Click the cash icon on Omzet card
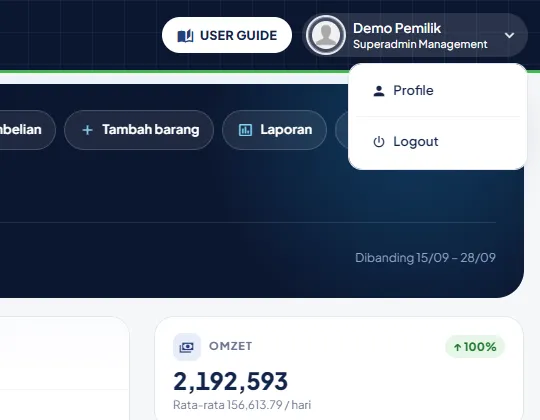This screenshot has width=540, height=420. (x=187, y=347)
